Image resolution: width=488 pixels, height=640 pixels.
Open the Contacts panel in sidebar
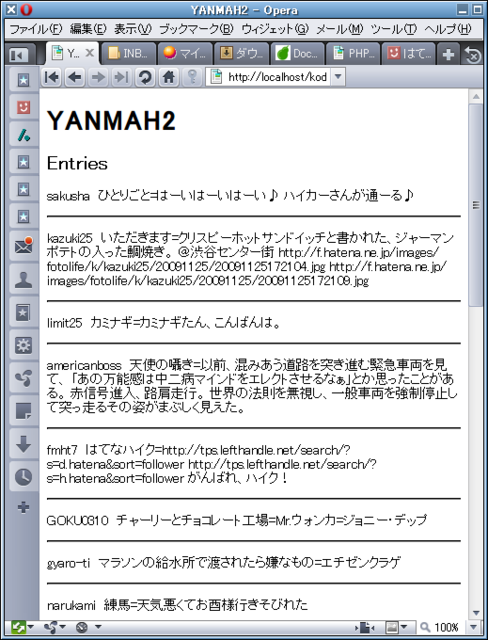pos(23,280)
